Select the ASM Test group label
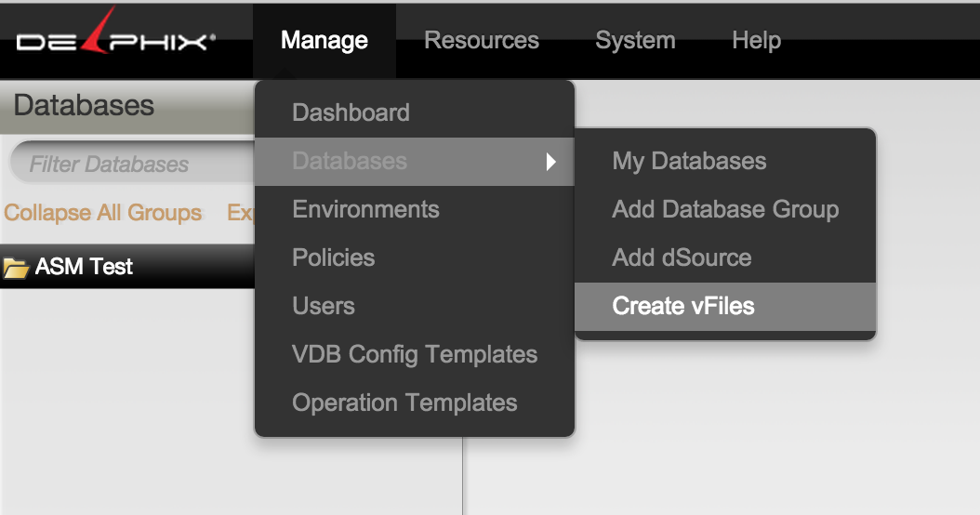This screenshot has width=980, height=515. (84, 267)
